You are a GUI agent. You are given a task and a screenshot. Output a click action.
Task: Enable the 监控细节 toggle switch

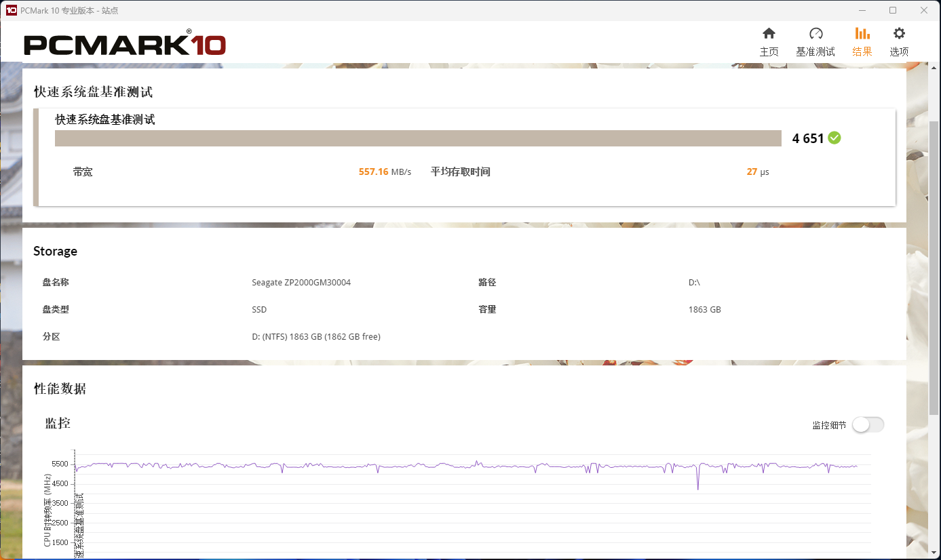[868, 425]
